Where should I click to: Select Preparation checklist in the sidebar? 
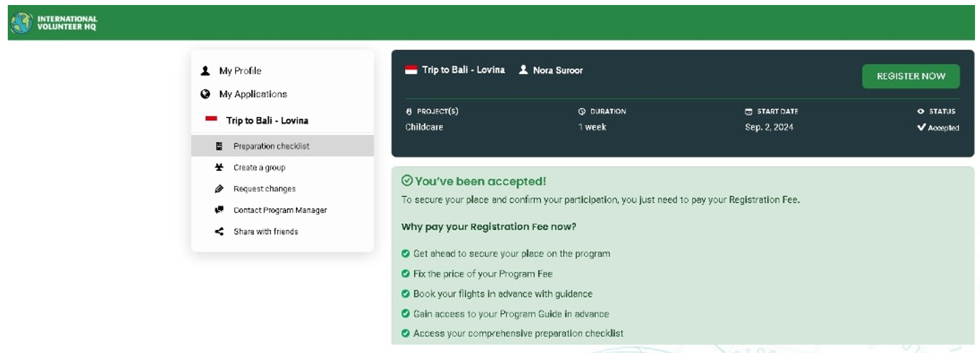point(271,146)
